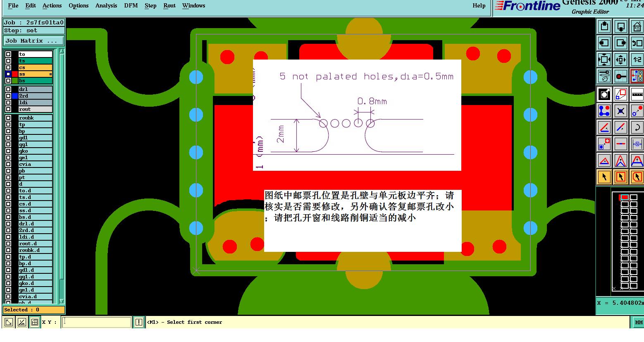
Task: Toggle the 'ts' layer checkbox
Action: tap(8, 61)
